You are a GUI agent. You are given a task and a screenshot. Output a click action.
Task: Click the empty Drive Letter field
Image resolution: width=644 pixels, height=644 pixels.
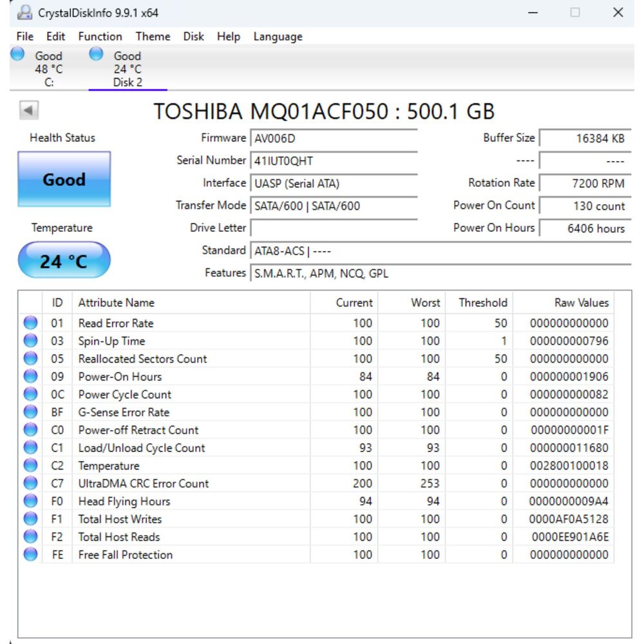[x=334, y=228]
